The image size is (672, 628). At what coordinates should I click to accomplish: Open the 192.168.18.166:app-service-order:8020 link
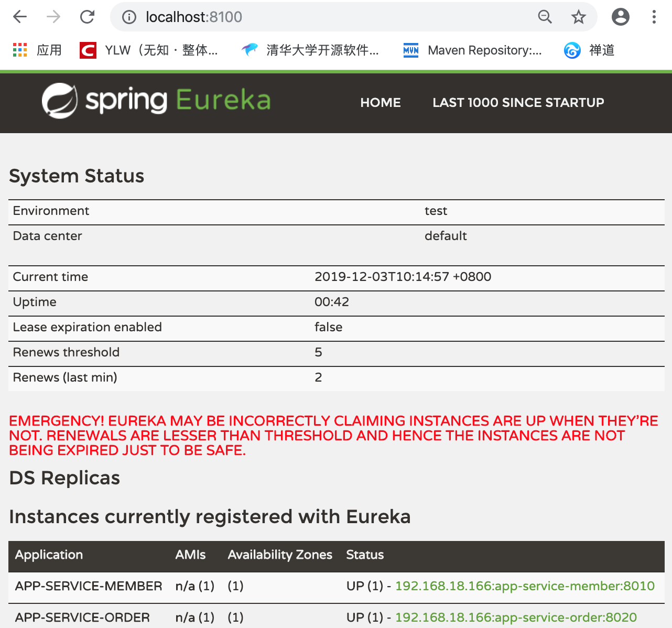tap(516, 618)
